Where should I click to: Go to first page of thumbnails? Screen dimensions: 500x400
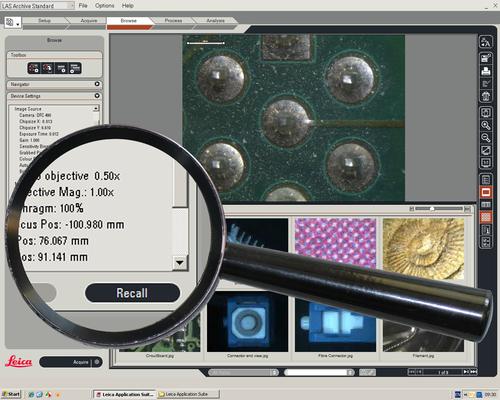click(412, 372)
